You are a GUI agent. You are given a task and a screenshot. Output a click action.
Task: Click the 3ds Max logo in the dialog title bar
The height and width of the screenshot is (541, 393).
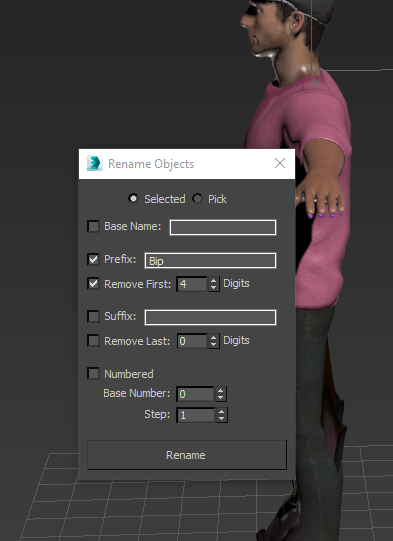click(95, 164)
